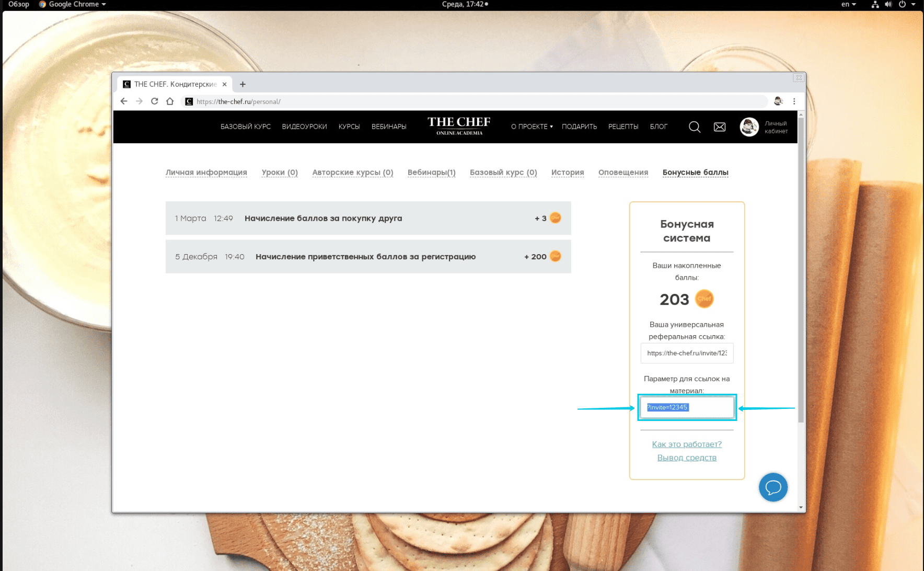
Task: Click the 203 accumulated points value
Action: 674,300
